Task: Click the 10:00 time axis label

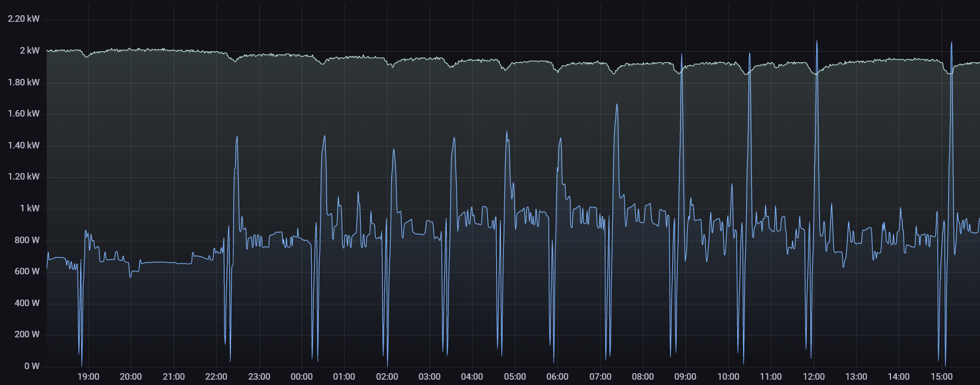Action: point(728,377)
